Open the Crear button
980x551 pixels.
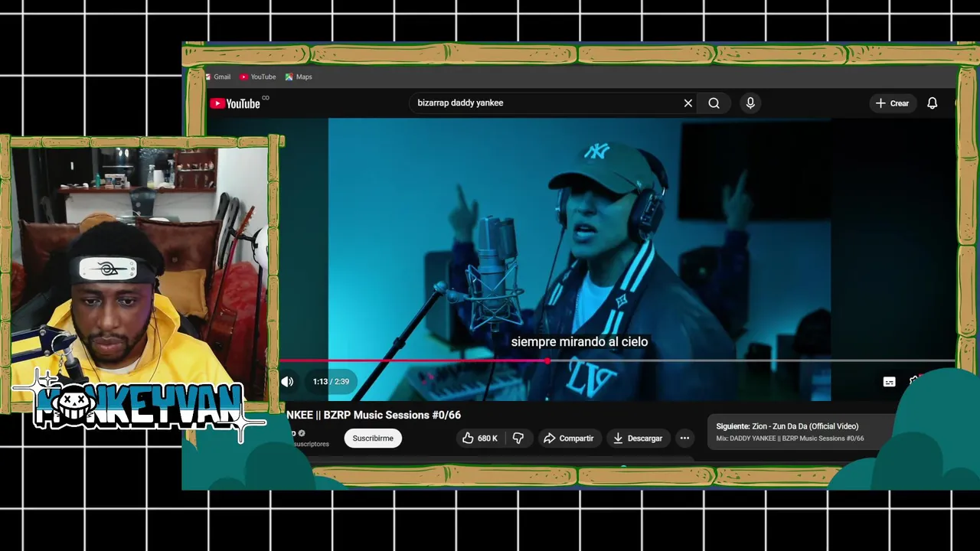pos(893,103)
